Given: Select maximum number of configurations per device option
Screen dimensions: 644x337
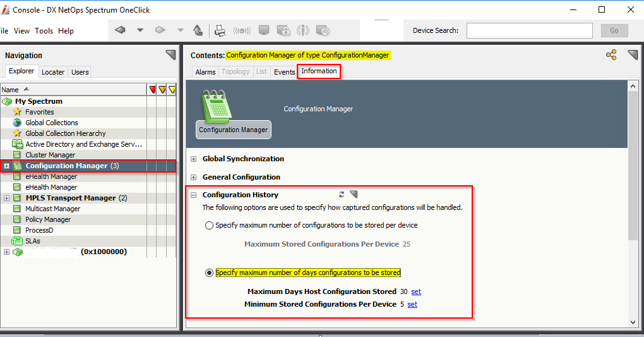Looking at the screenshot, I should click(209, 225).
